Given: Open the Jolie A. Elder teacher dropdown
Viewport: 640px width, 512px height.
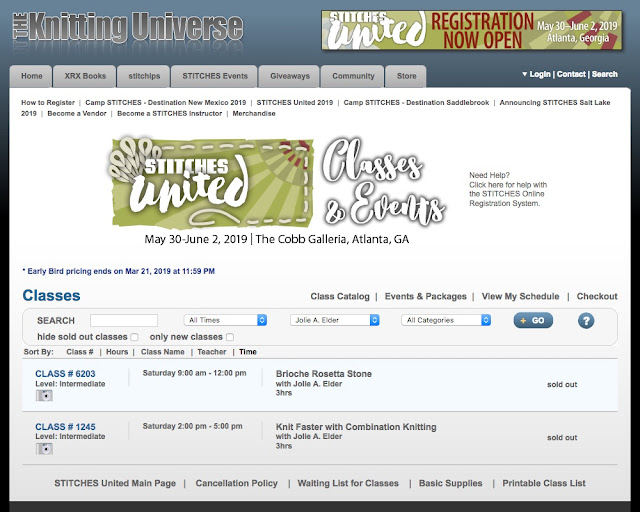Looking at the screenshot, I should click(x=335, y=320).
